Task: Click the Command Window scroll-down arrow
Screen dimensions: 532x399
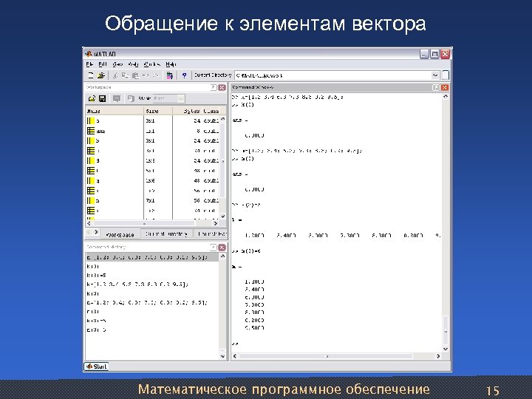Action: [x=446, y=349]
